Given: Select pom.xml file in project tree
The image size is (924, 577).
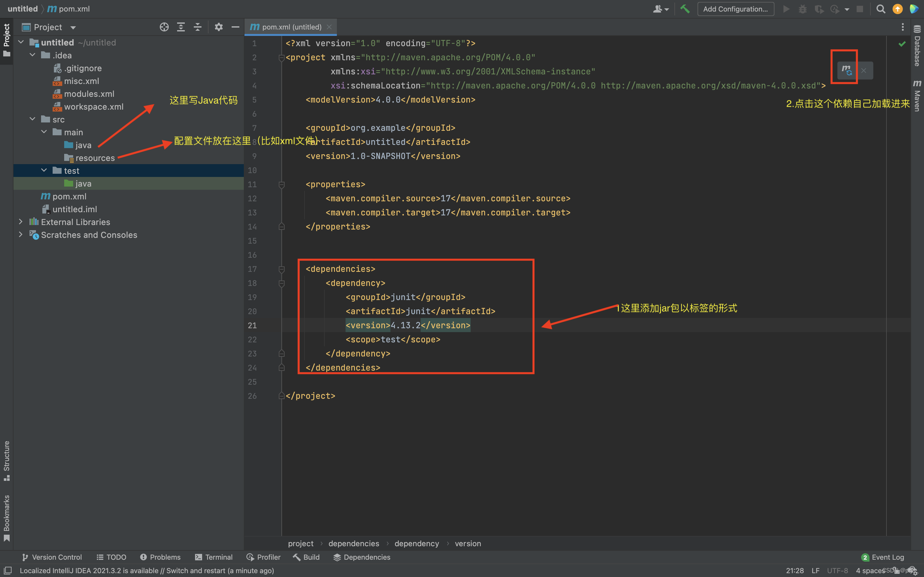Looking at the screenshot, I should tap(69, 196).
